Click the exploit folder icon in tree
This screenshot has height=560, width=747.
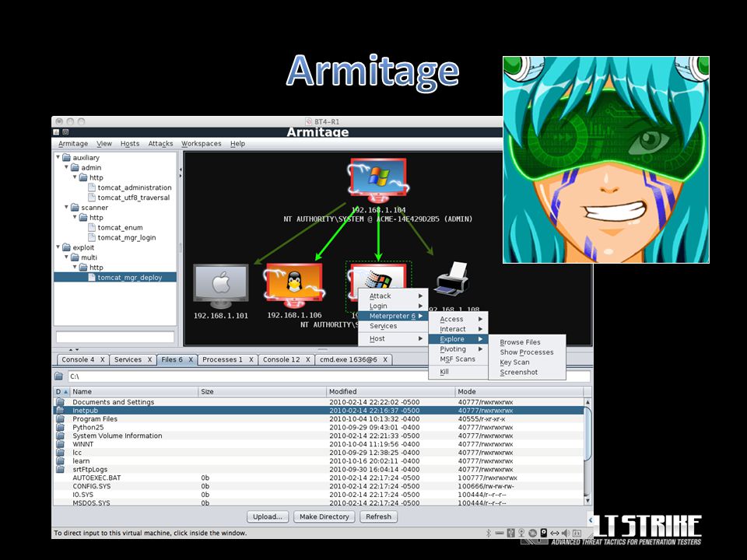(x=67, y=247)
